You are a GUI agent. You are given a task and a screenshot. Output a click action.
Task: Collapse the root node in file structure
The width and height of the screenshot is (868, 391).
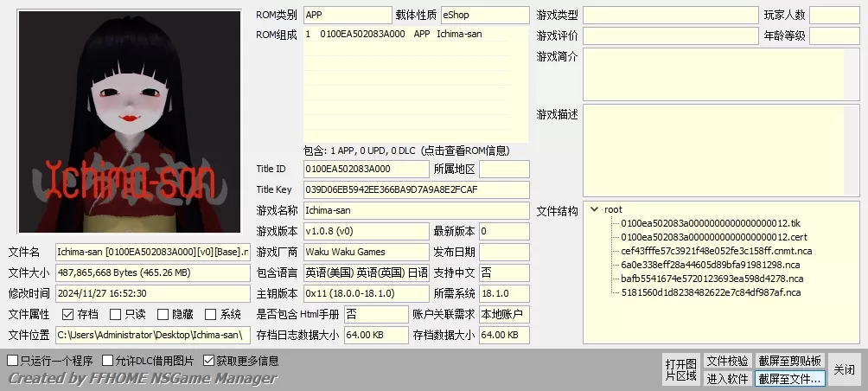coord(594,209)
